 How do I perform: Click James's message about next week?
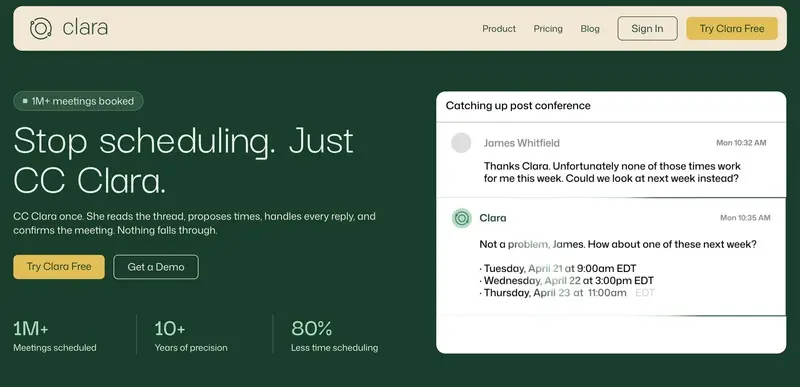point(612,172)
